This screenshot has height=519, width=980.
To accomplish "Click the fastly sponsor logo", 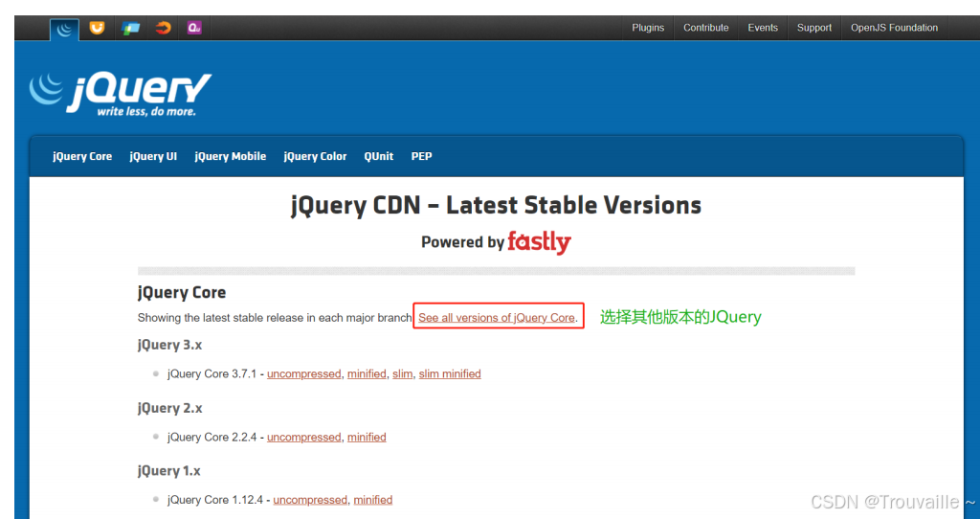I will pyautogui.click(x=539, y=242).
